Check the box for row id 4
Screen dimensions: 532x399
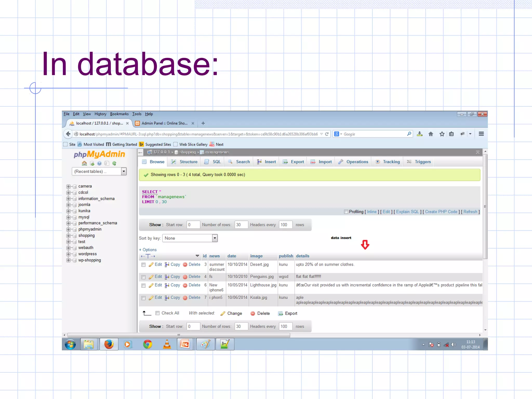point(143,277)
